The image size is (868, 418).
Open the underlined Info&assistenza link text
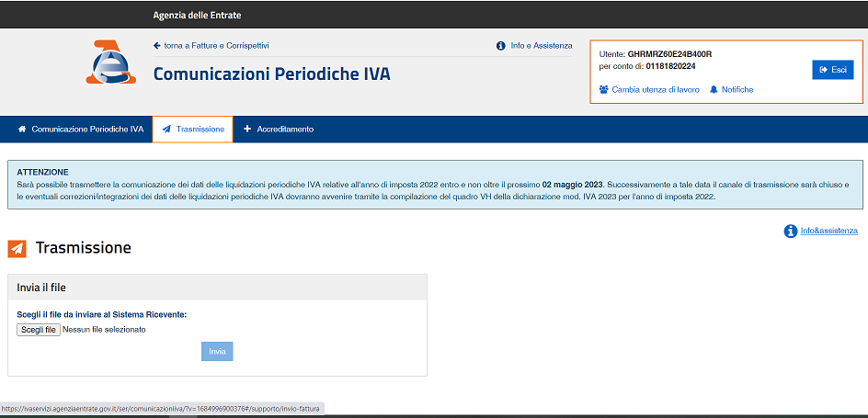(828, 232)
